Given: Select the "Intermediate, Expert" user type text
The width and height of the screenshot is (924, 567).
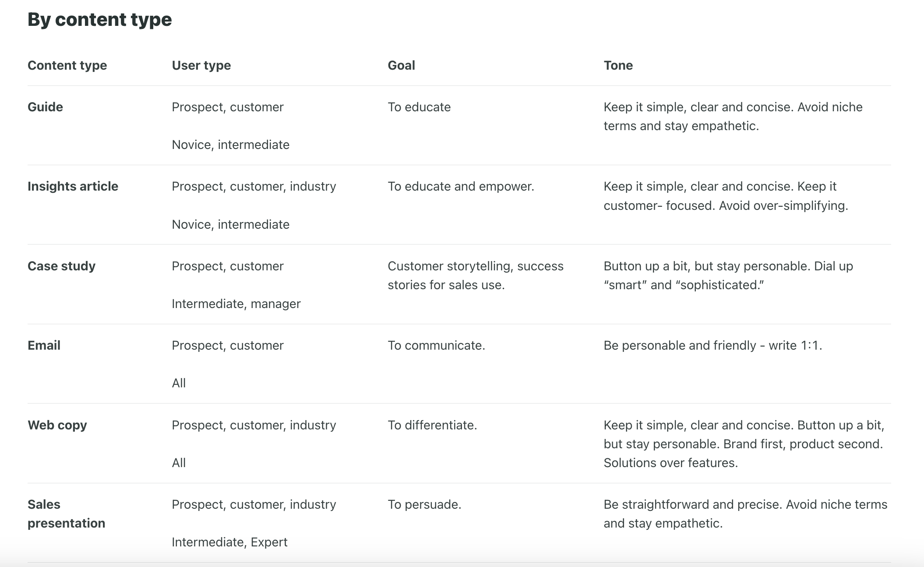Looking at the screenshot, I should pos(229,542).
